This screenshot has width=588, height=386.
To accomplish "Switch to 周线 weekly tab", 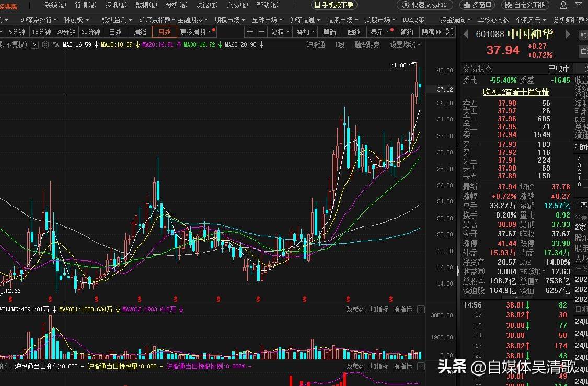I will pyautogui.click(x=140, y=32).
